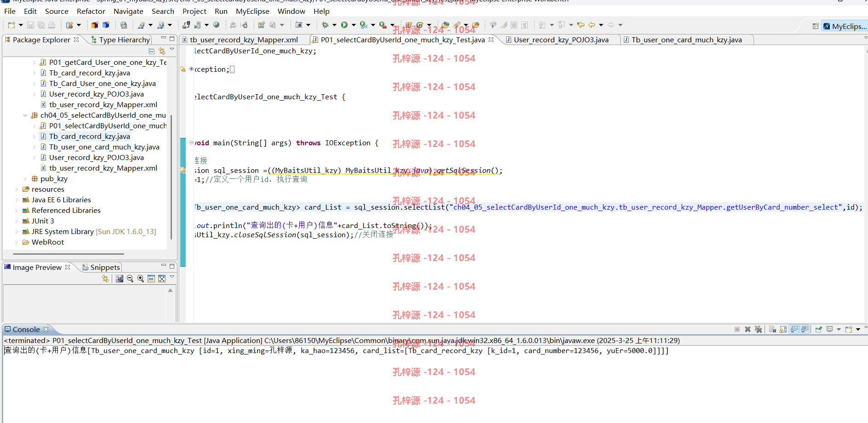Switch to tb_user_record_kzy_Mapper.xml editor tab
The width and height of the screenshot is (868, 423).
tap(244, 40)
